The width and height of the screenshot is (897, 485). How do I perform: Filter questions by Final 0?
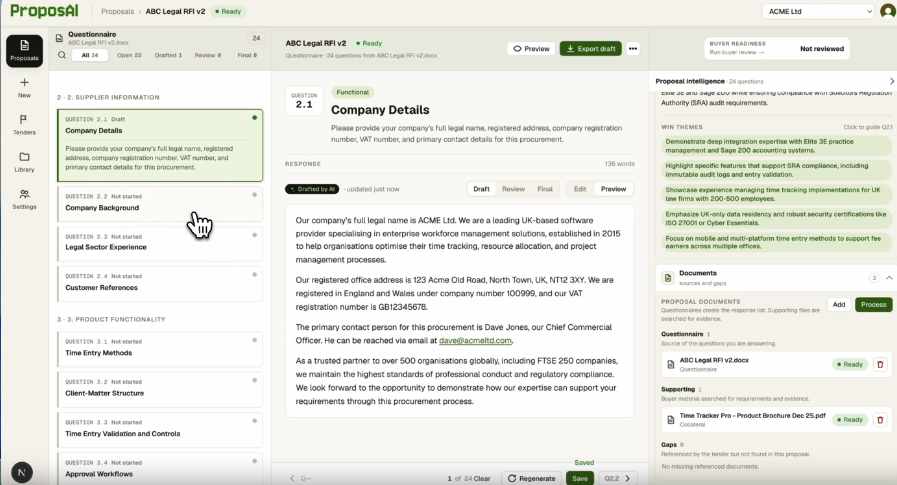[x=247, y=55]
